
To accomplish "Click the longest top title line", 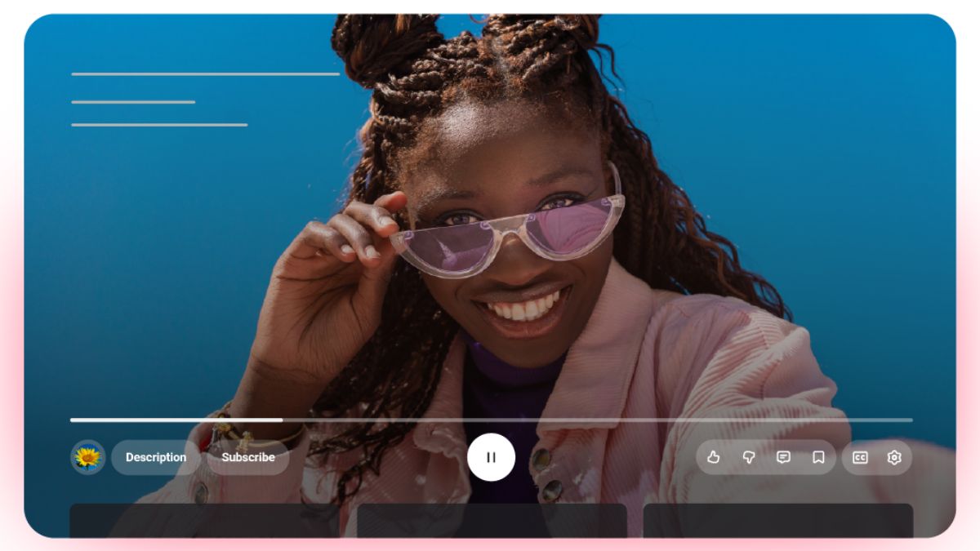I will (205, 74).
